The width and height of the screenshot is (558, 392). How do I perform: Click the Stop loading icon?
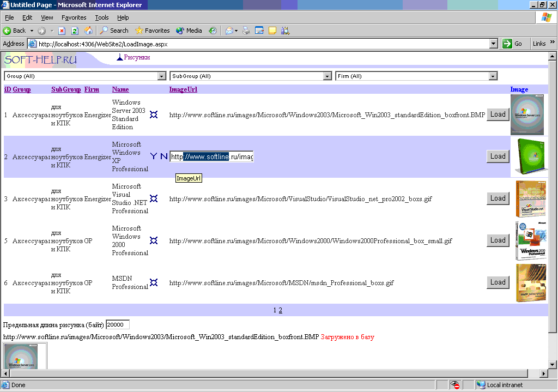[x=62, y=31]
